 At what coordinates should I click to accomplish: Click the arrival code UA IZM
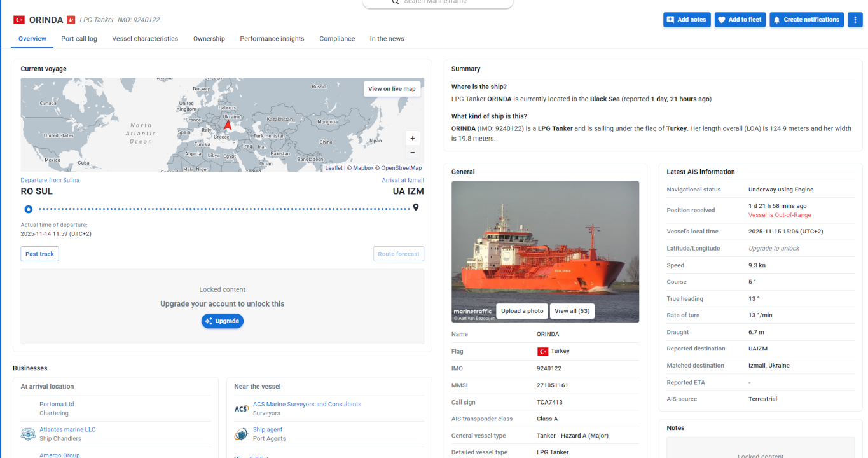[408, 191]
